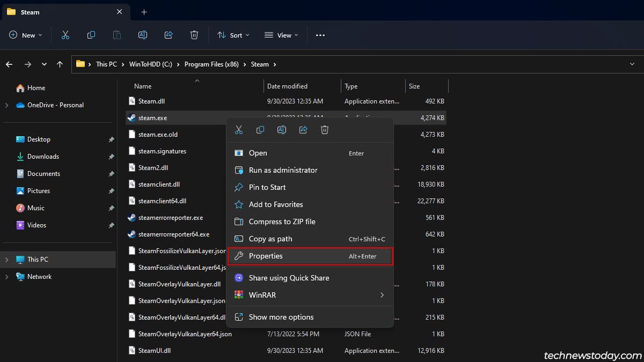Choose Open in the context menu
The image size is (644, 362).
click(310, 153)
